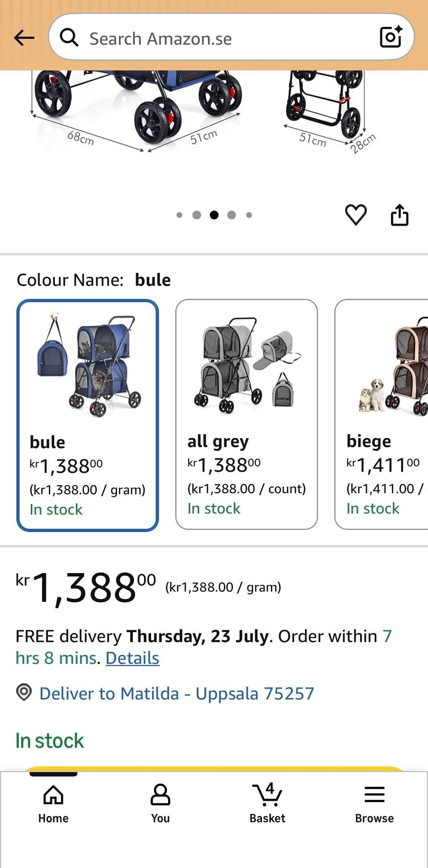Viewport: 428px width, 868px height.
Task: Tap the share icon
Action: 399,215
